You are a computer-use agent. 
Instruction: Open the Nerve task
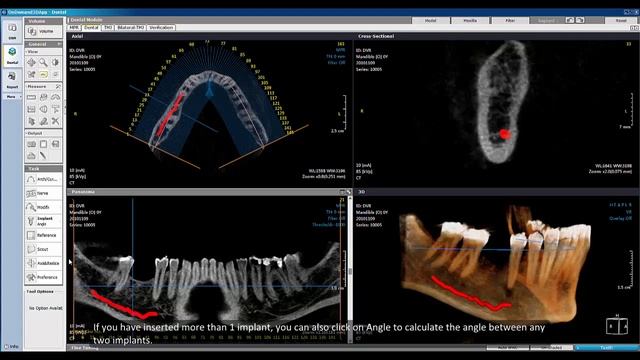(x=43, y=193)
